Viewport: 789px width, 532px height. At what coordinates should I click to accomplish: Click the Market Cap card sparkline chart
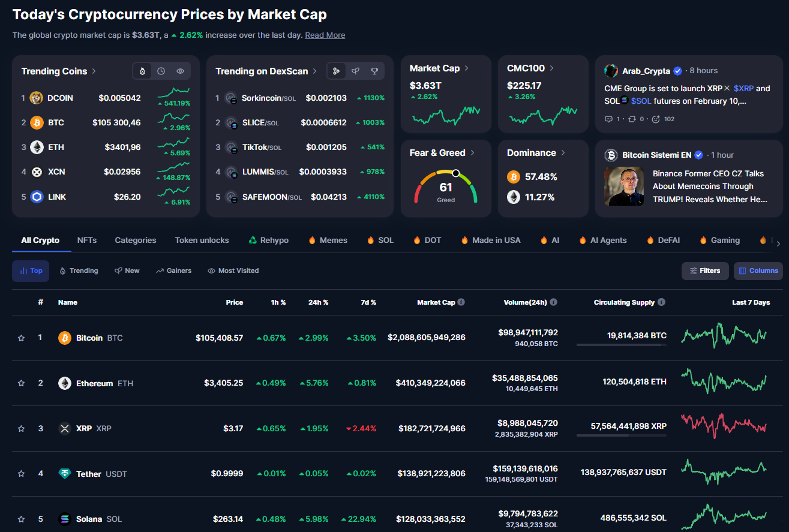[x=446, y=115]
